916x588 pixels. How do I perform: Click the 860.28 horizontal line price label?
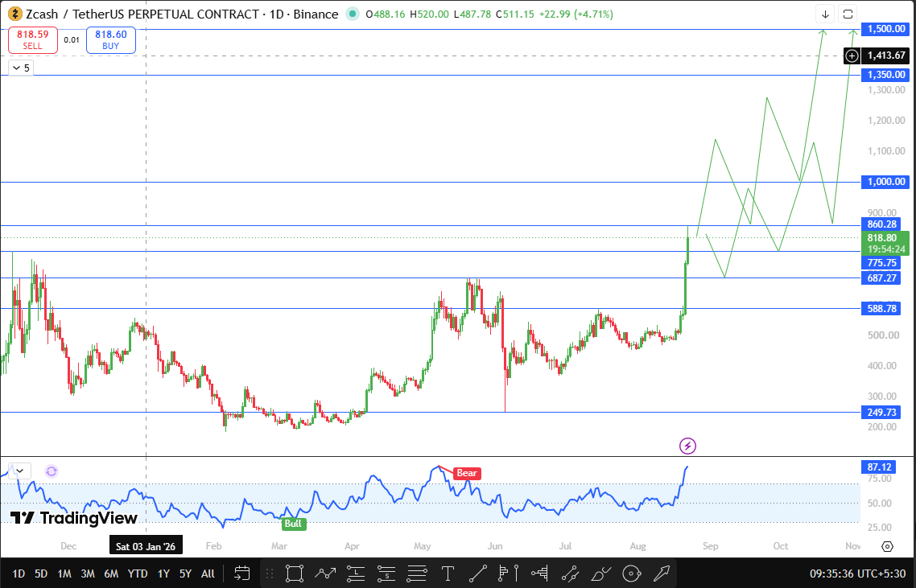[881, 224]
